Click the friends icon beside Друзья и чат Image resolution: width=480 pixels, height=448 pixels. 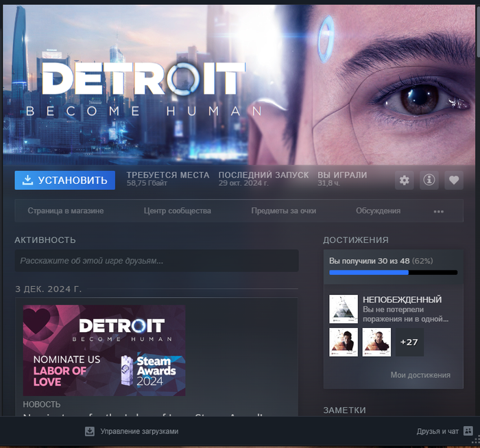[x=468, y=431]
